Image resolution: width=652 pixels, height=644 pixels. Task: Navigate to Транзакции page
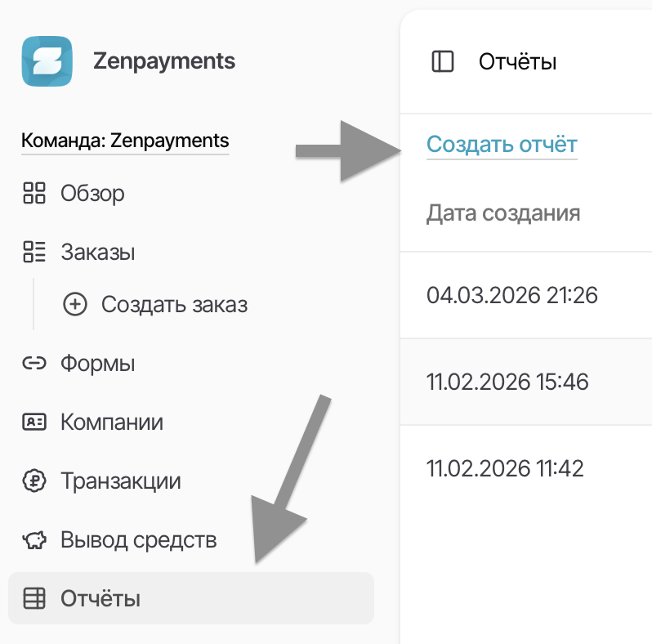[120, 481]
